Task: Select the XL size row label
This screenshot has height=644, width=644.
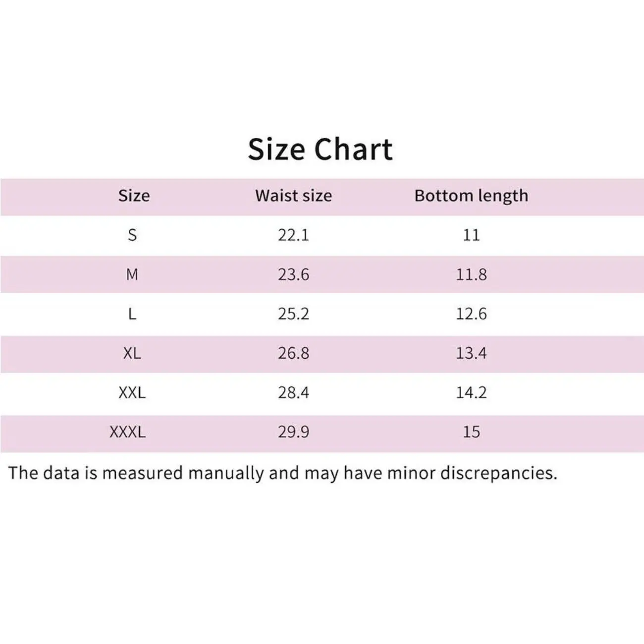Action: tap(132, 353)
